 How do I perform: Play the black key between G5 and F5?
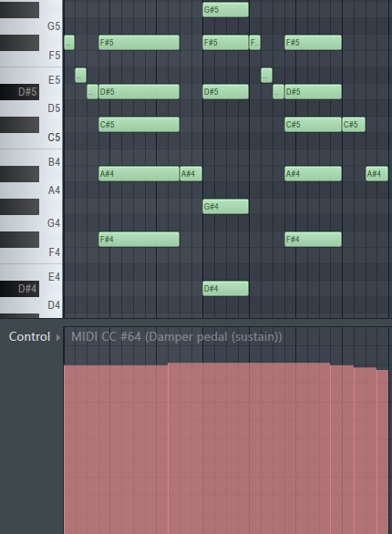tap(19, 43)
